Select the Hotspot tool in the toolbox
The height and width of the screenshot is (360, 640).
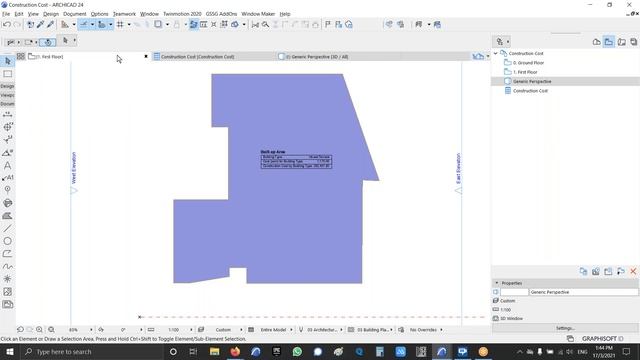[7, 279]
